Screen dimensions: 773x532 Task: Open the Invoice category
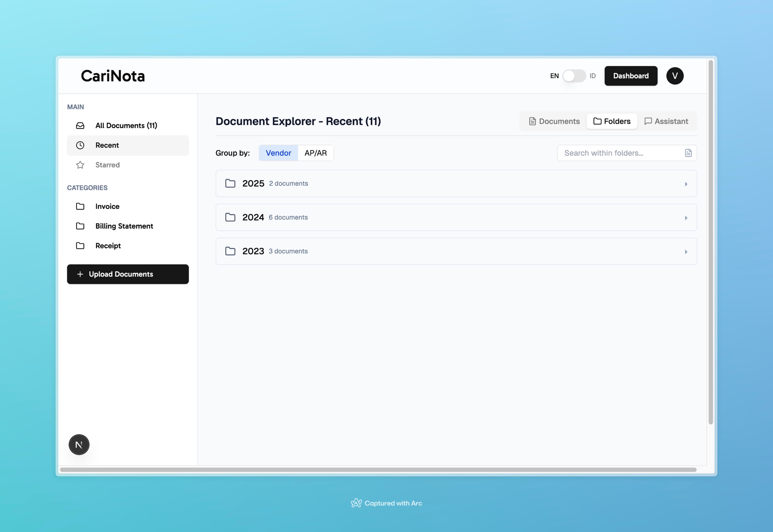pos(128,206)
